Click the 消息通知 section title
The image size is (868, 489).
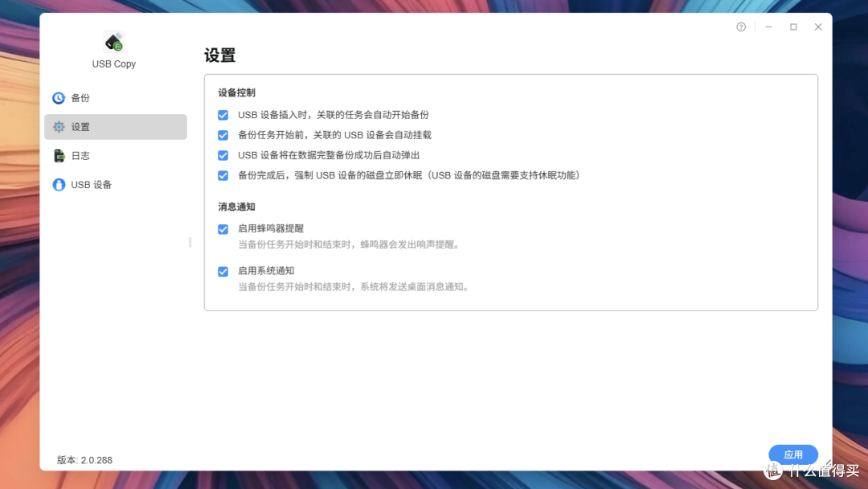tap(236, 207)
